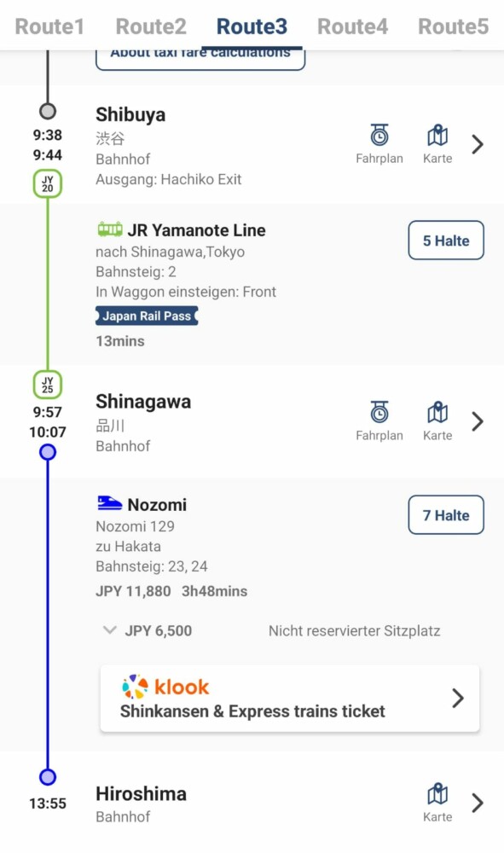Tap the Klook logo
The height and width of the screenshot is (853, 504).
click(165, 687)
